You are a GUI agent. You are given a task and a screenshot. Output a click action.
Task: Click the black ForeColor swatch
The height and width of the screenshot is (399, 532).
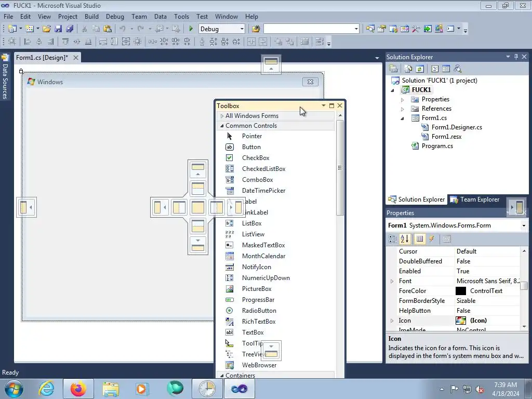(461, 291)
